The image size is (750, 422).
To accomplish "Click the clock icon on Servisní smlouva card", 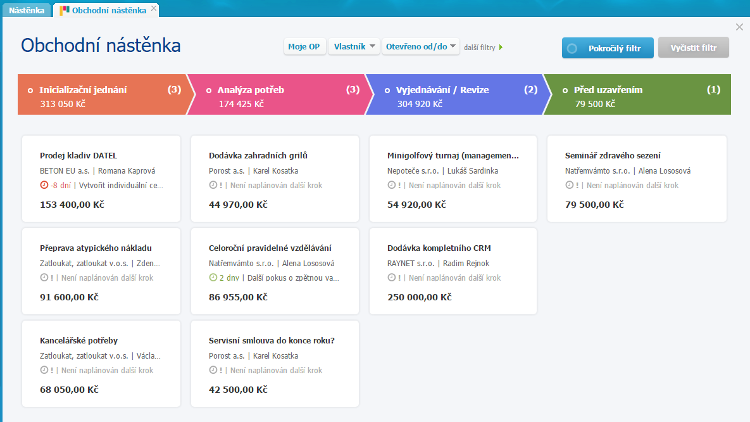I will point(213,370).
